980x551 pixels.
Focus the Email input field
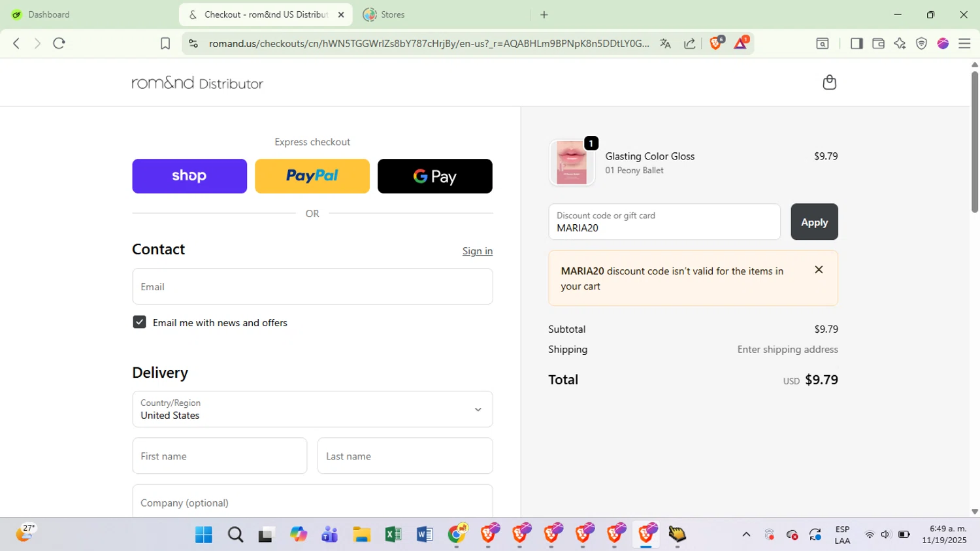coord(312,286)
